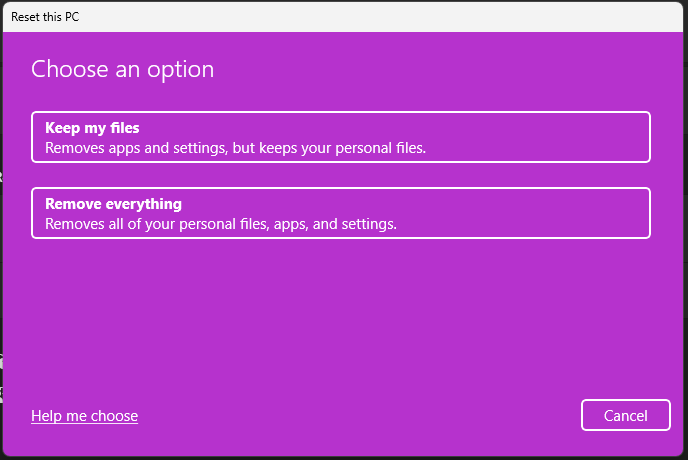Click the Reset this PC window title text
This screenshot has height=460, width=688.
[46, 16]
